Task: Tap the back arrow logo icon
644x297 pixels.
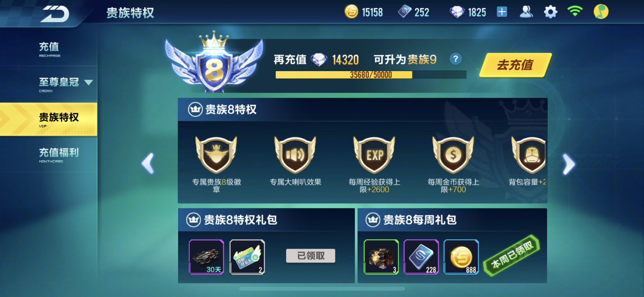Action: (56, 13)
